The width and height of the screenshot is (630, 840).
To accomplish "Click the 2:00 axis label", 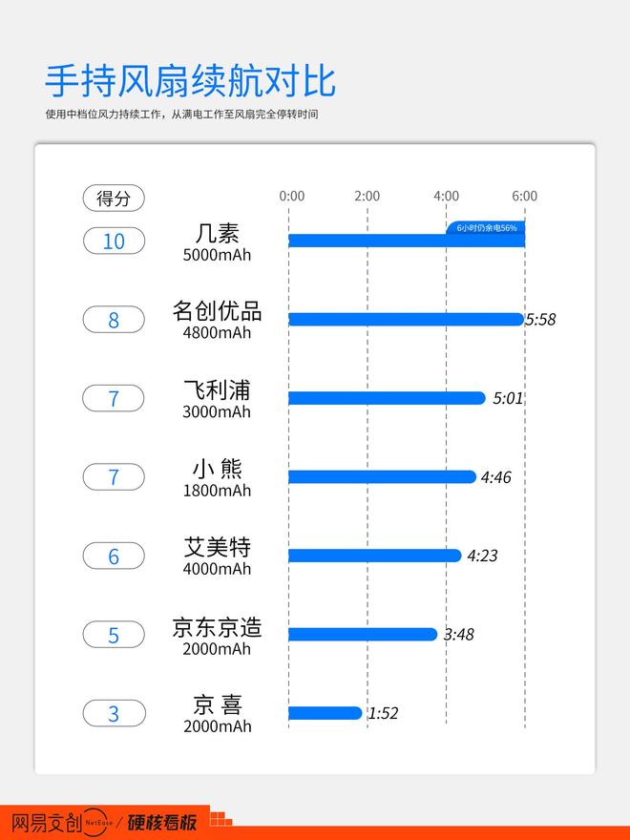I will pos(367,197).
